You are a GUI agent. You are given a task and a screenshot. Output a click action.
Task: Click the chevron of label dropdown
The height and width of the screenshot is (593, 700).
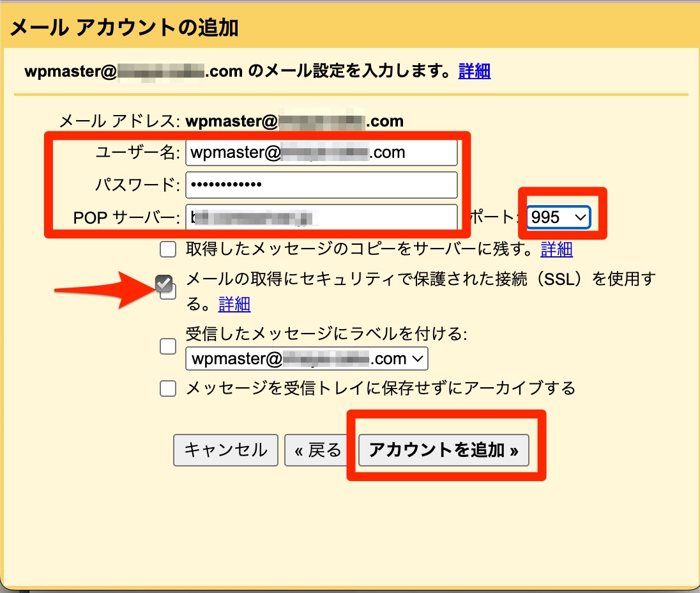(x=418, y=358)
